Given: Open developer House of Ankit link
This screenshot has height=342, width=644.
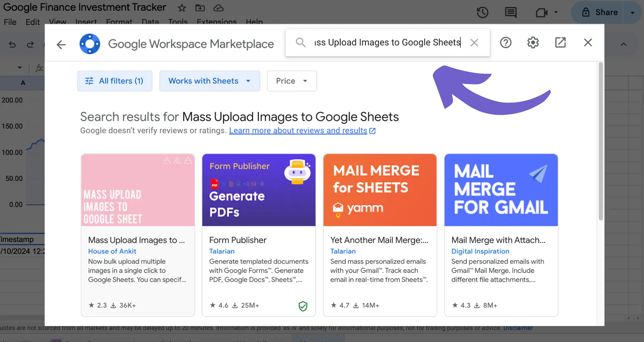Looking at the screenshot, I should pyautogui.click(x=112, y=251).
